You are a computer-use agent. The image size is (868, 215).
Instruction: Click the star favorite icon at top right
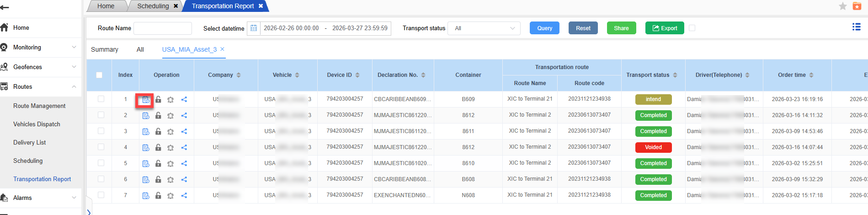(x=842, y=6)
